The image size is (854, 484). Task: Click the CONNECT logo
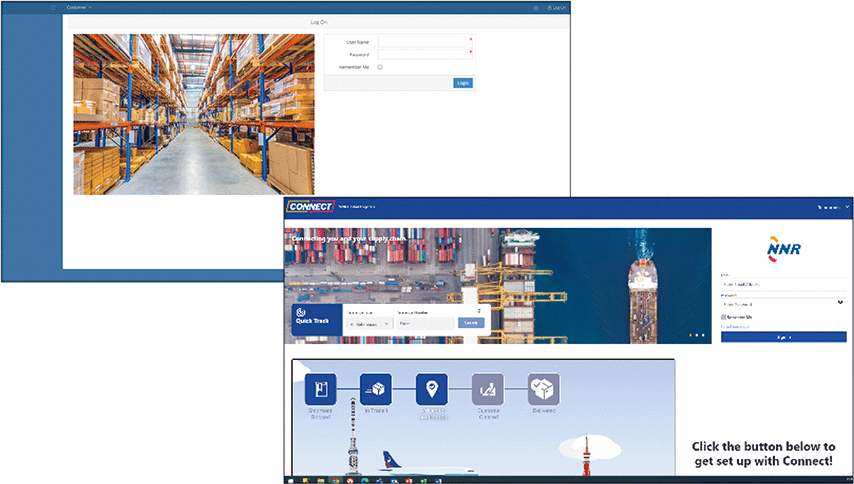[309, 207]
